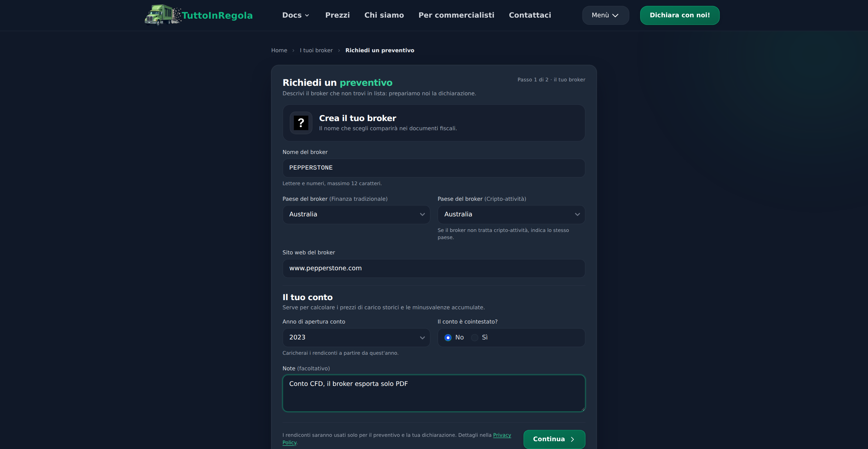This screenshot has height=449, width=868.
Task: Click the question mark broker icon
Action: (301, 123)
